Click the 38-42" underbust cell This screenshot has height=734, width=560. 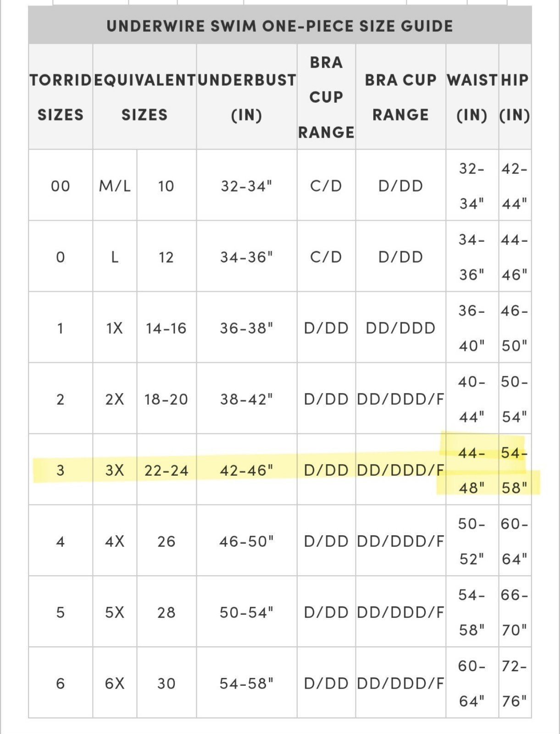coord(247,399)
